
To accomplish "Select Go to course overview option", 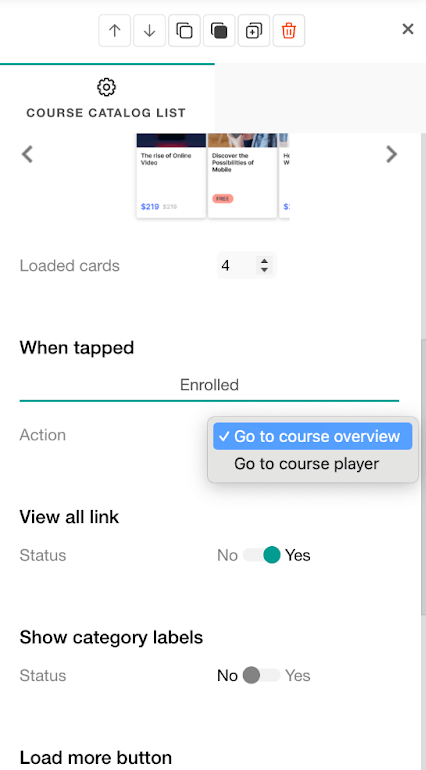I will [312, 436].
